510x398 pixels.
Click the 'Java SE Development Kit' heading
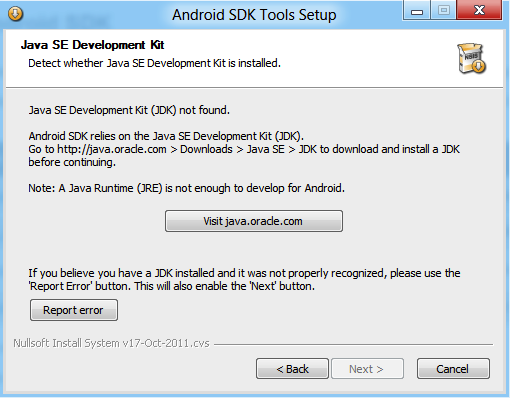coord(92,45)
